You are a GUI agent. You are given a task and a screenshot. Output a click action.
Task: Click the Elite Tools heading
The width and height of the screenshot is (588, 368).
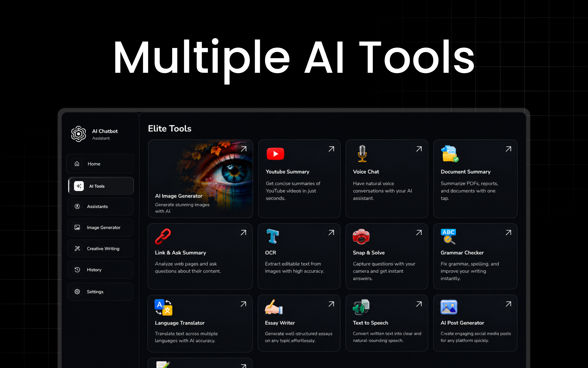170,129
